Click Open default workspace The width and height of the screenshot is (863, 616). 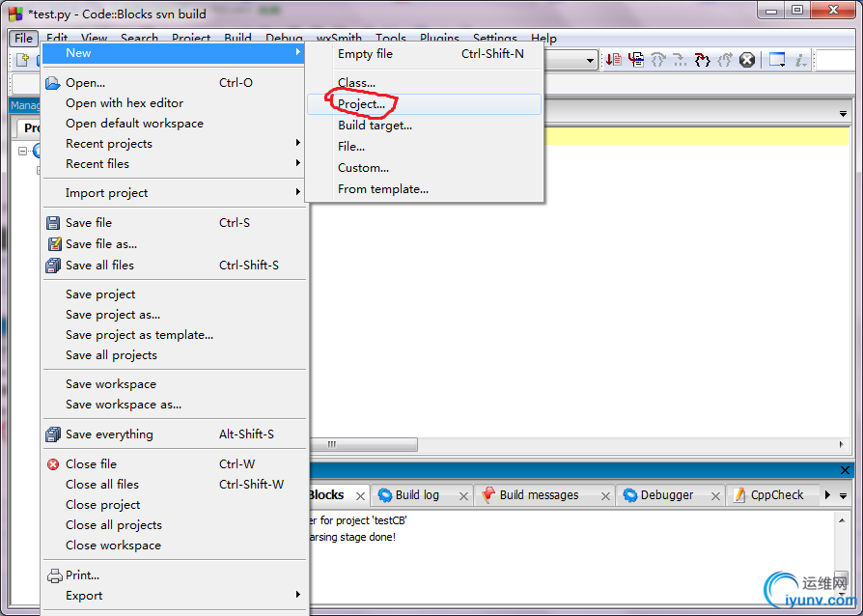[174, 124]
